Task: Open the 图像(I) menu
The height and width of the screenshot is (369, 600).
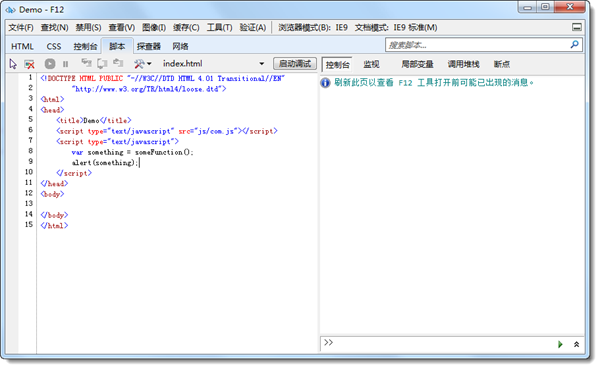Action: [154, 28]
